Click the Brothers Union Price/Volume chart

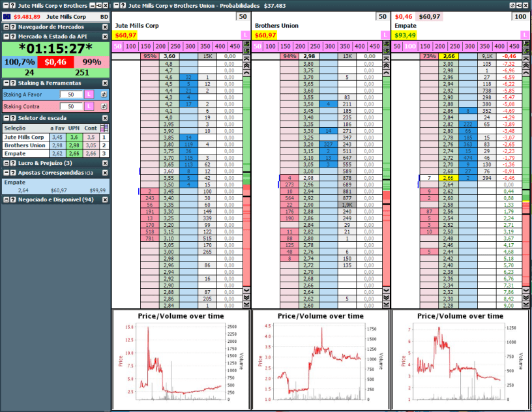(x=320, y=360)
